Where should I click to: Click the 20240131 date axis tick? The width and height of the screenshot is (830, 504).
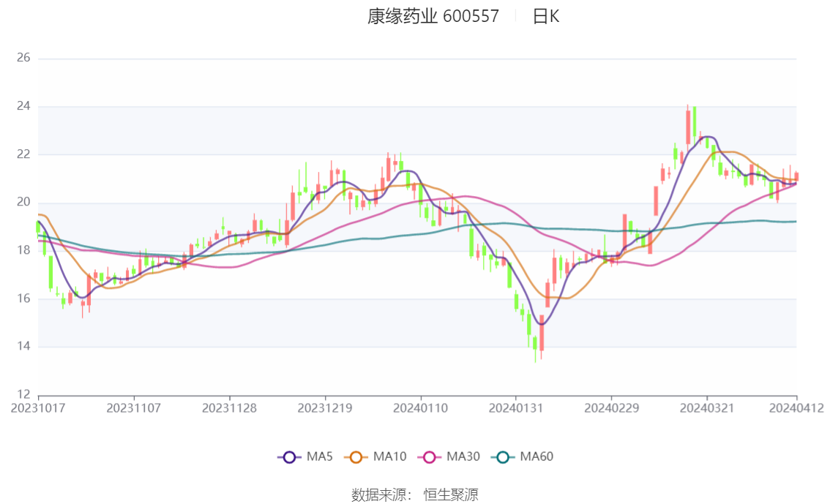(515, 407)
